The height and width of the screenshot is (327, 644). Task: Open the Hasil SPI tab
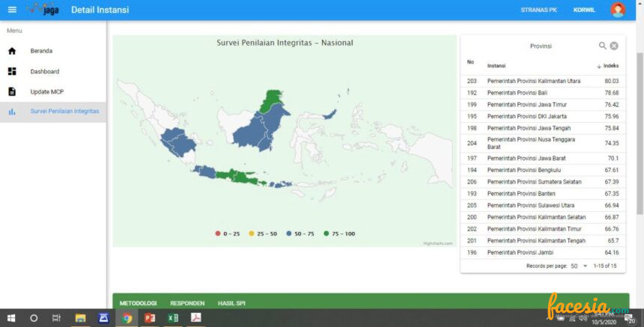coord(231,303)
